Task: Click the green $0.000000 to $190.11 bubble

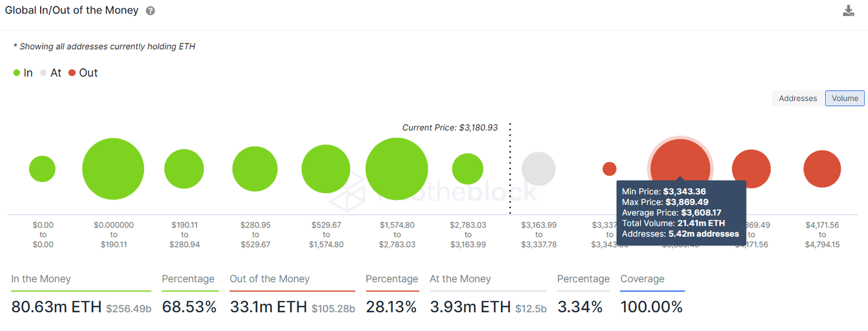Action: (x=113, y=169)
